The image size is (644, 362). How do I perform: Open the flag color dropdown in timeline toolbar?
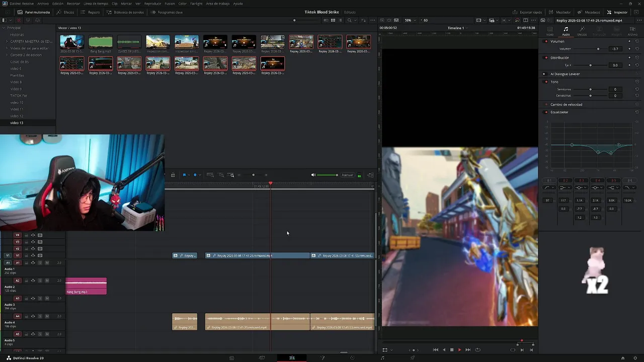click(x=189, y=175)
